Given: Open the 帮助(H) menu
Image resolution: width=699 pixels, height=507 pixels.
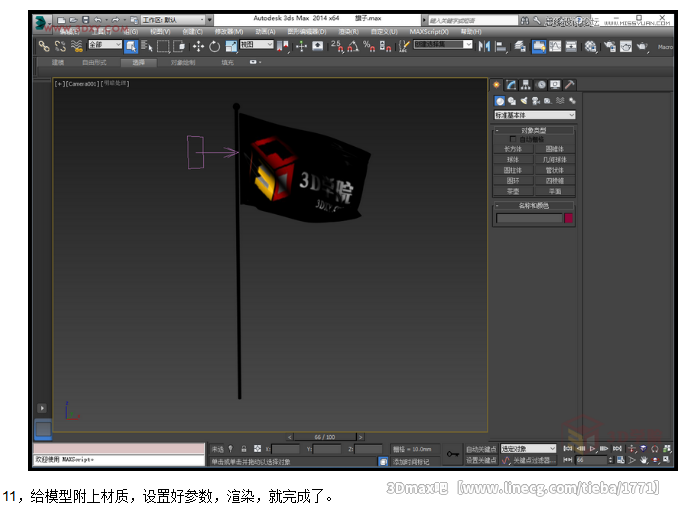Looking at the screenshot, I should click(471, 32).
